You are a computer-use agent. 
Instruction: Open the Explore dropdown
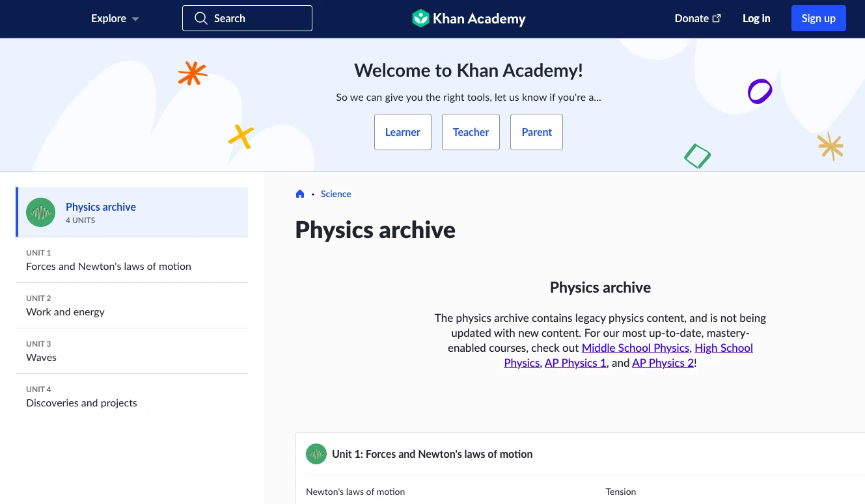(x=115, y=18)
